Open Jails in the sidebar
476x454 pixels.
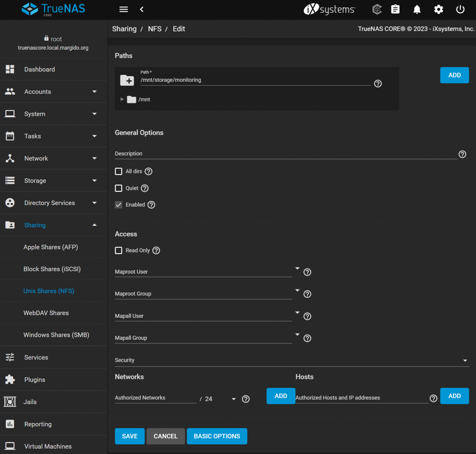coord(53,402)
